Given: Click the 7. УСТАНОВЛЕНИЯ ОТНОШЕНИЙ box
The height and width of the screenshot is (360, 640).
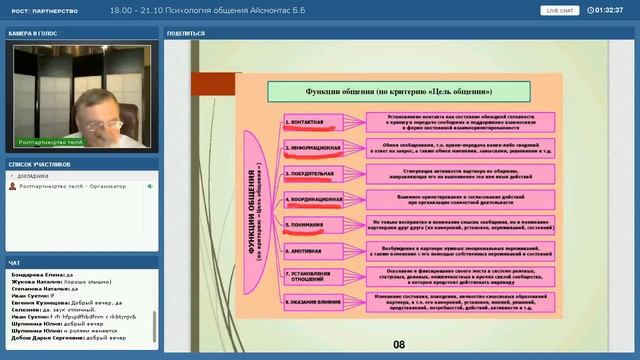Looking at the screenshot, I should [x=313, y=277].
